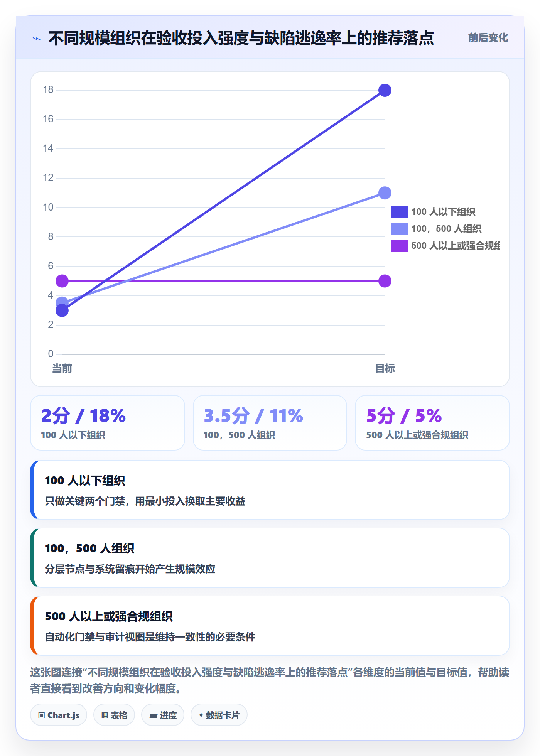This screenshot has height=756, width=540.
Task: Click the purple current data point at 5
Action: tap(62, 281)
